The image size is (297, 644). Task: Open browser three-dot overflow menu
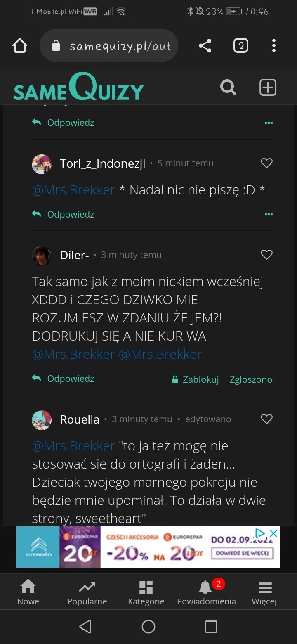[x=274, y=46]
